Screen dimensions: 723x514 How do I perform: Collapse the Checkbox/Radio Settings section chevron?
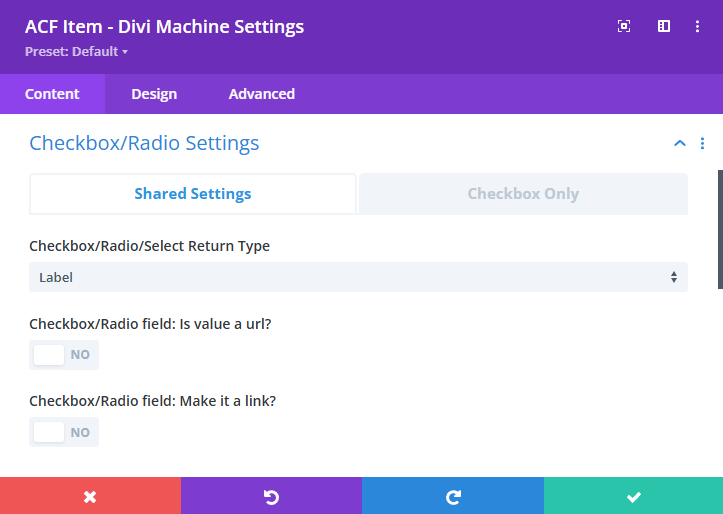[x=680, y=143]
